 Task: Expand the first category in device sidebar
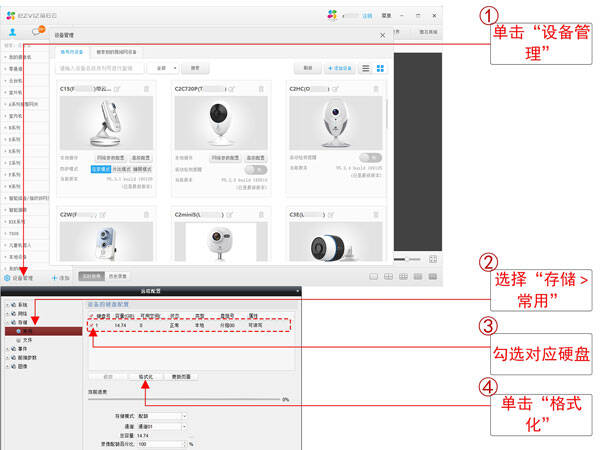coord(5,57)
